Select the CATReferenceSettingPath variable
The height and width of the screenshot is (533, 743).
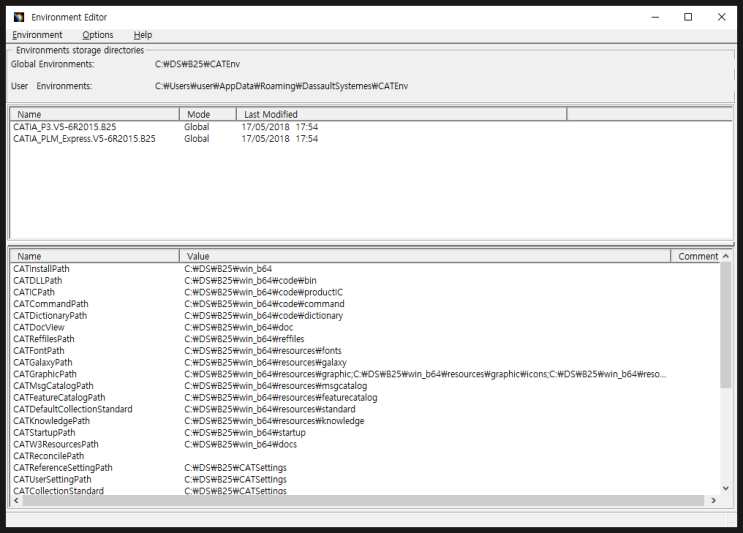click(x=63, y=468)
